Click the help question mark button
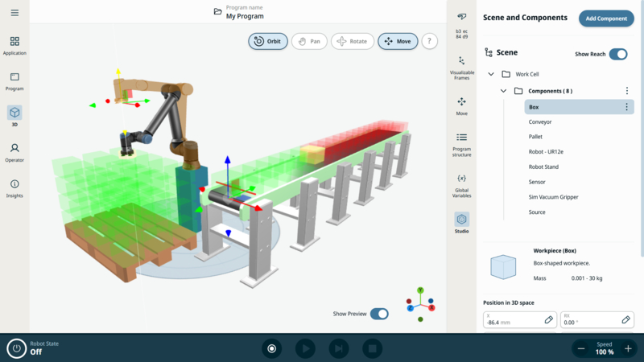This screenshot has height=362, width=644. point(430,41)
